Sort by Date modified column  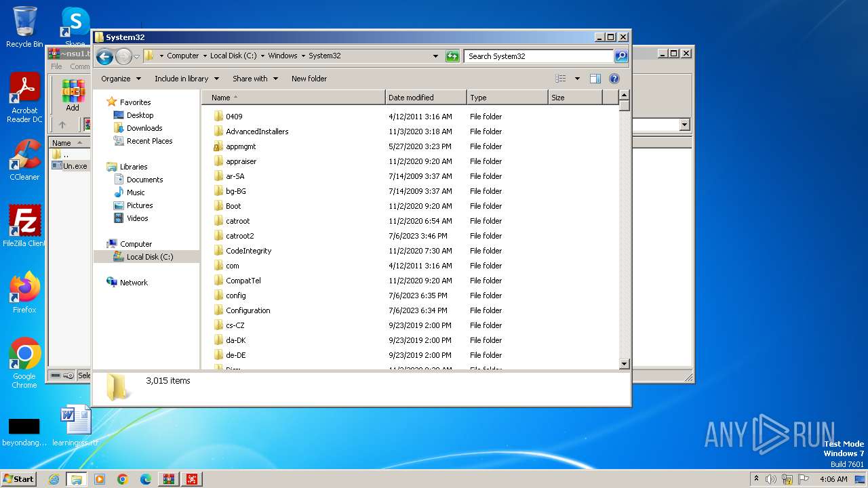(426, 98)
